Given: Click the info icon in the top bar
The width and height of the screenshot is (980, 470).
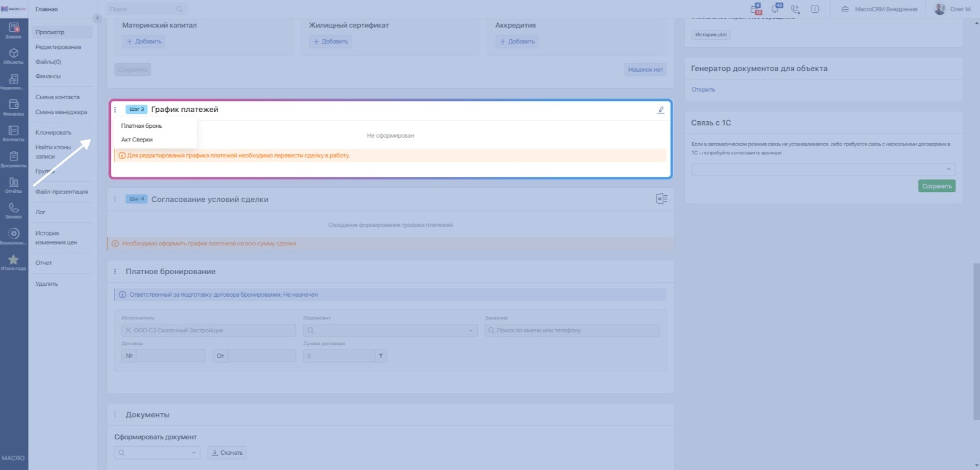Looking at the screenshot, I should click(815, 9).
